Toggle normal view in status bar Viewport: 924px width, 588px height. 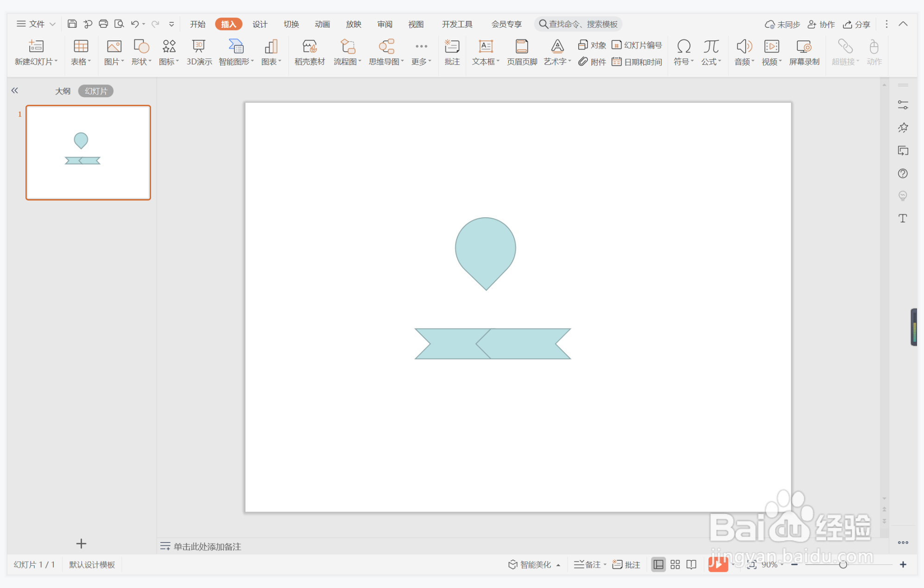658,564
